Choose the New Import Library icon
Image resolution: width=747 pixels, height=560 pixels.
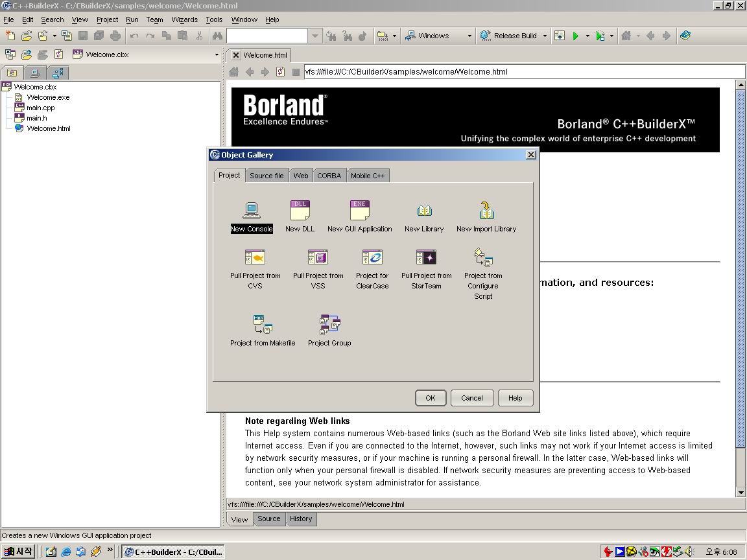coord(486,211)
